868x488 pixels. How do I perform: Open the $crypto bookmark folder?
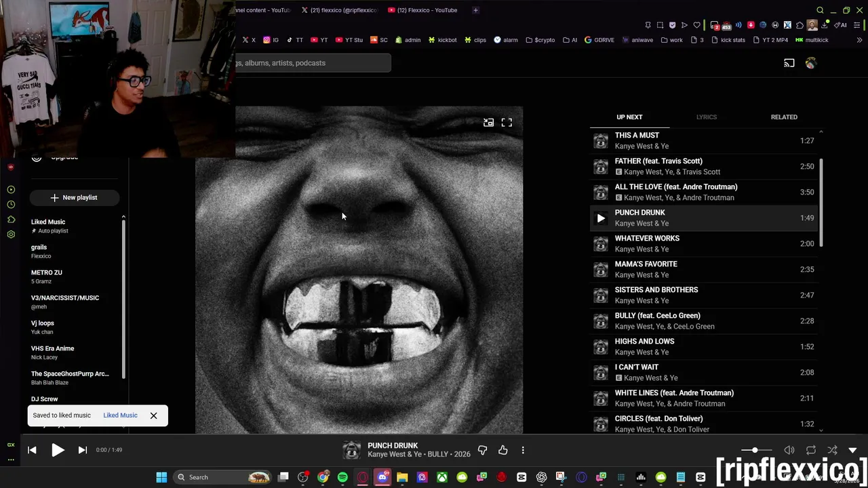[x=540, y=40]
